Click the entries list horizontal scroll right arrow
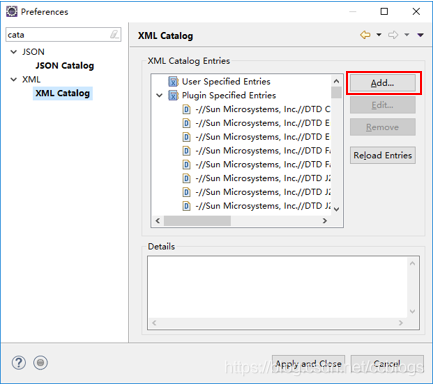 point(325,221)
